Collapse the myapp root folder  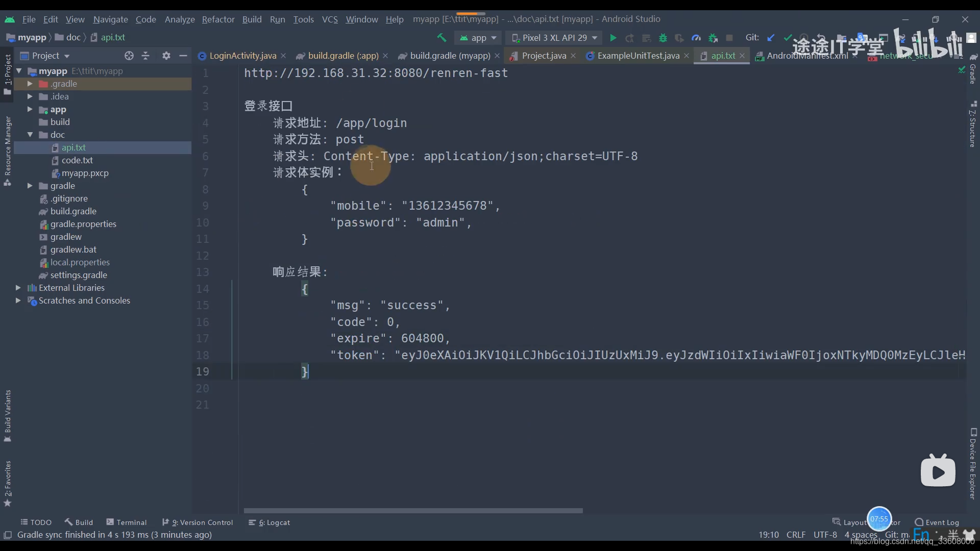click(19, 71)
